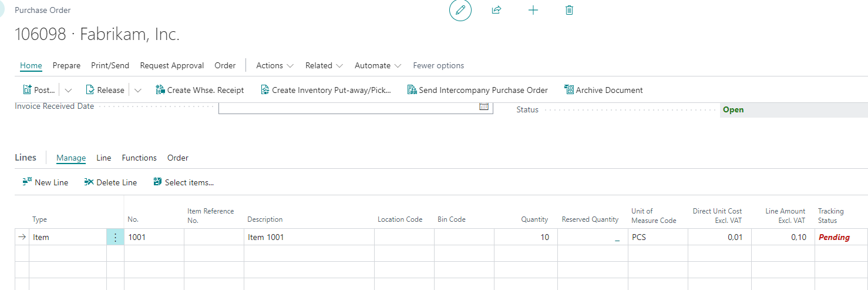Click Archive Document button text
This screenshot has height=290, width=868.
[610, 90]
